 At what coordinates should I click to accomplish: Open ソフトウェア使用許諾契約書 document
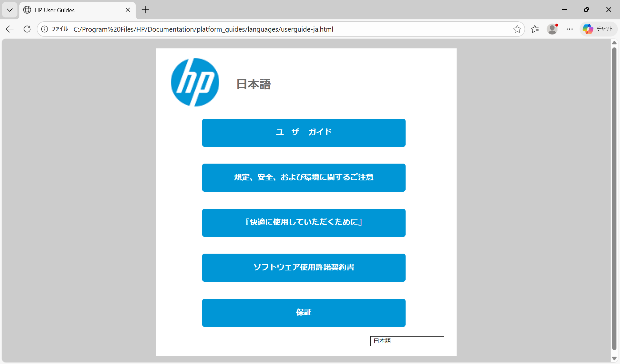point(304,268)
